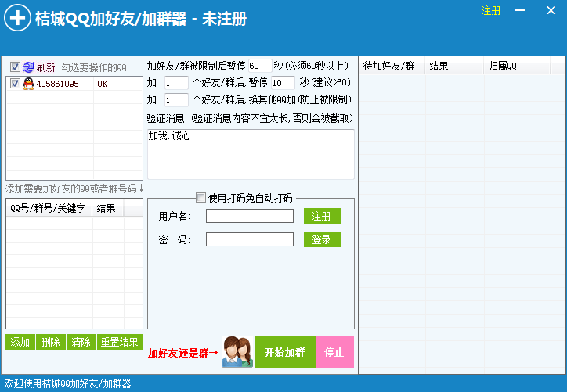The height and width of the screenshot is (392, 567).
Task: Minimize the window using the dash icon
Action: pyautogui.click(x=520, y=10)
